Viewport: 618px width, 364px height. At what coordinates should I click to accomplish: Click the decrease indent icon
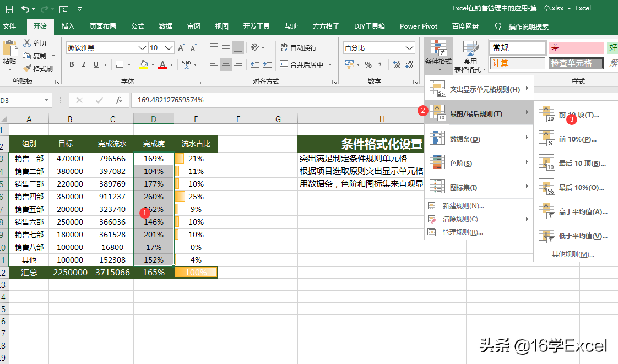[255, 64]
